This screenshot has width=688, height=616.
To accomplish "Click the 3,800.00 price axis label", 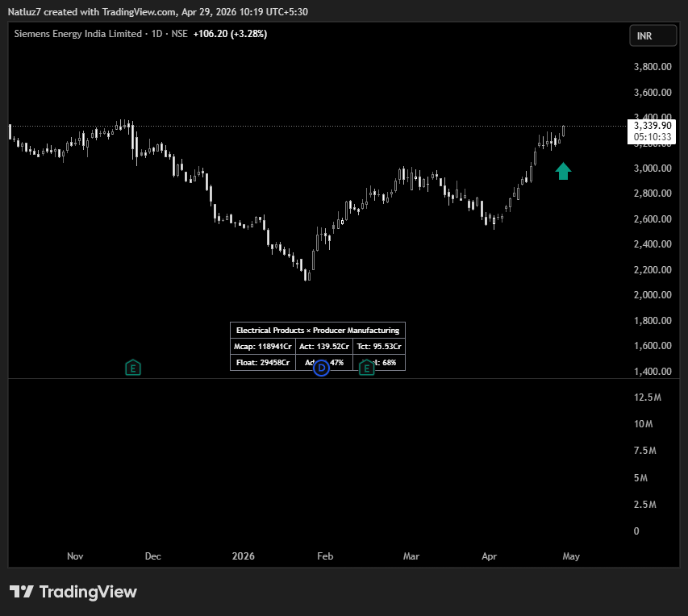I will pyautogui.click(x=653, y=67).
